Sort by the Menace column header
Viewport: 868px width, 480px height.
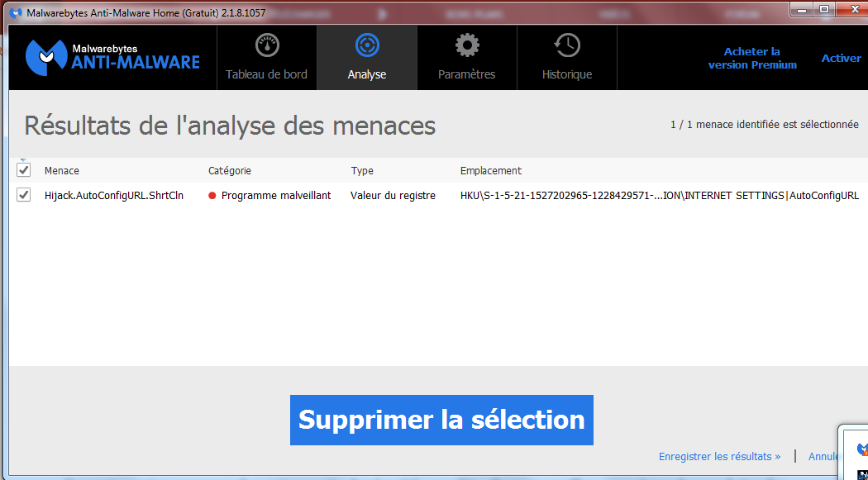(62, 171)
